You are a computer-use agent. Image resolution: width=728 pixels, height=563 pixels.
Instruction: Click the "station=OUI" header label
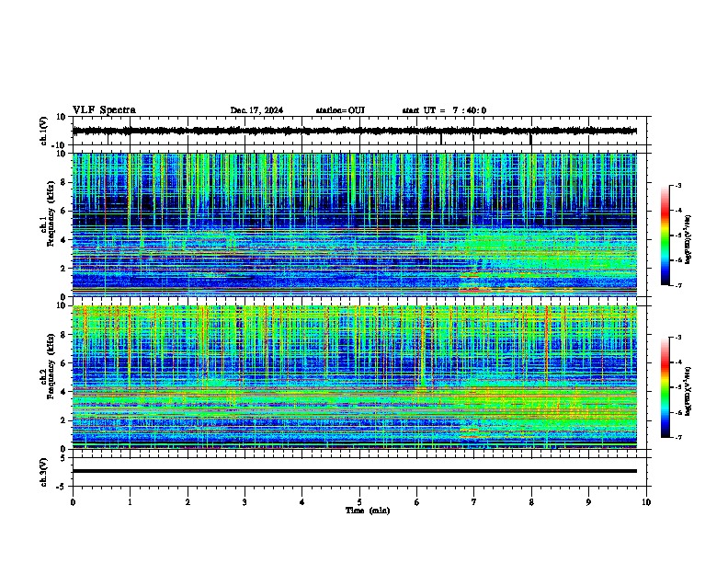[340, 110]
